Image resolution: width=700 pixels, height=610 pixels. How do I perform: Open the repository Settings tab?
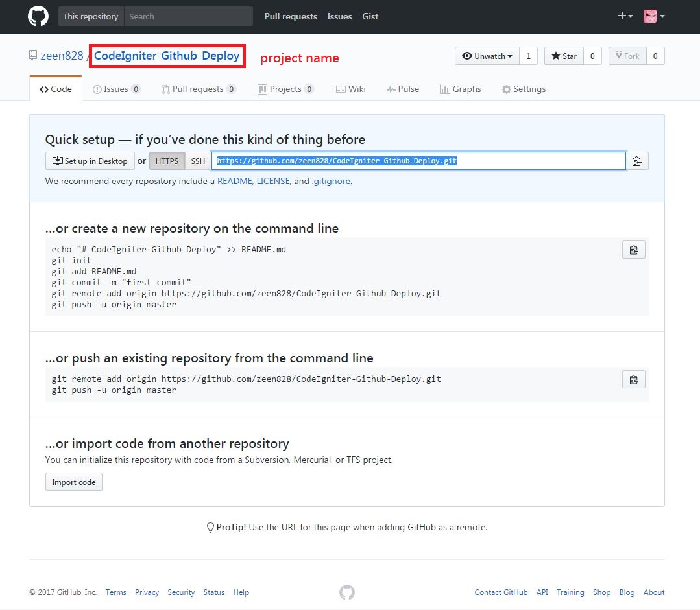(524, 89)
